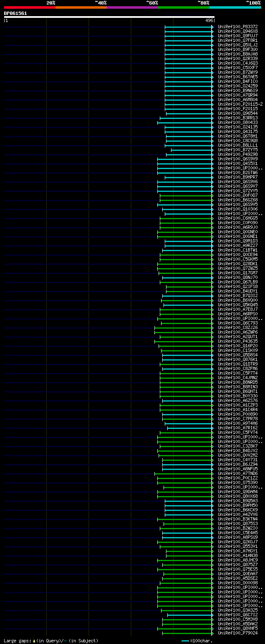Screen dimensions: 265x644
Task: Select the UniRef100_O24259 label
Action: [x=238, y=86]
